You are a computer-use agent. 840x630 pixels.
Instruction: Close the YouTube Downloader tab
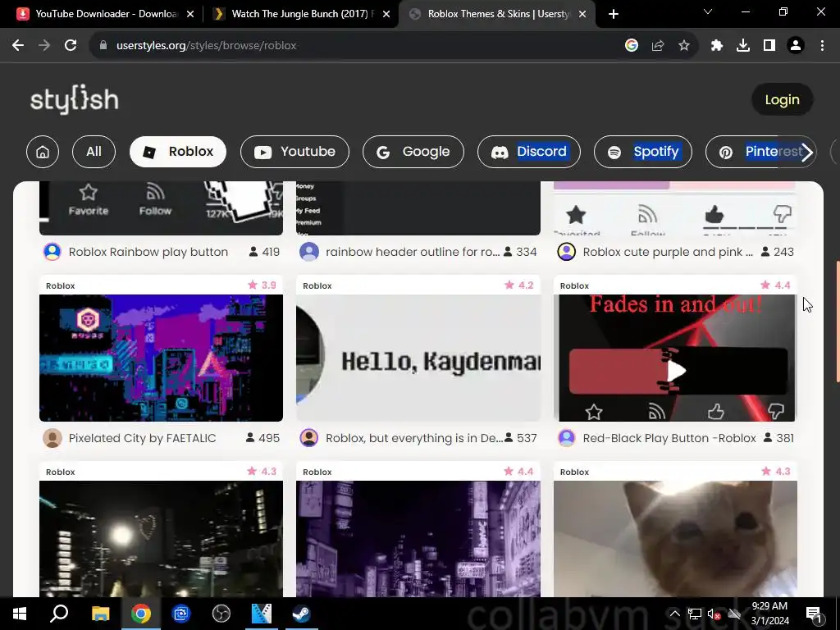tap(190, 15)
